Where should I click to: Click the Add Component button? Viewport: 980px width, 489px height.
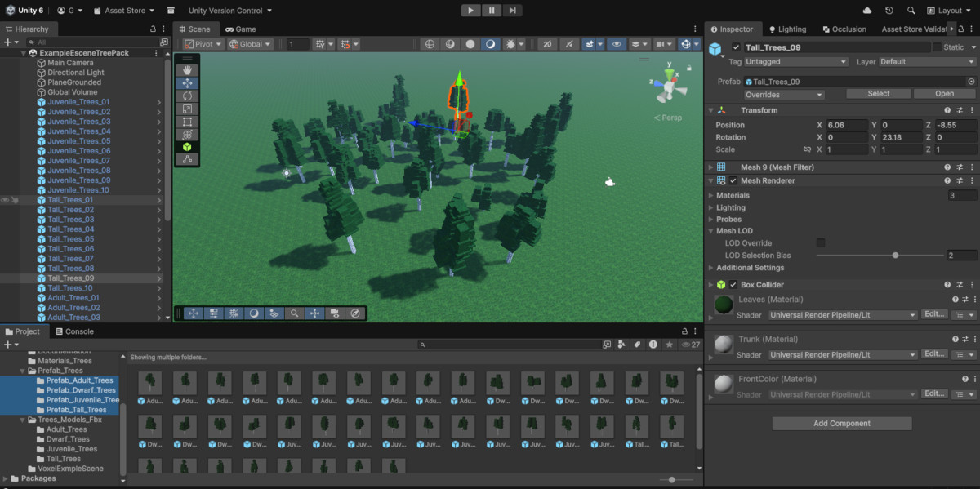pos(841,423)
